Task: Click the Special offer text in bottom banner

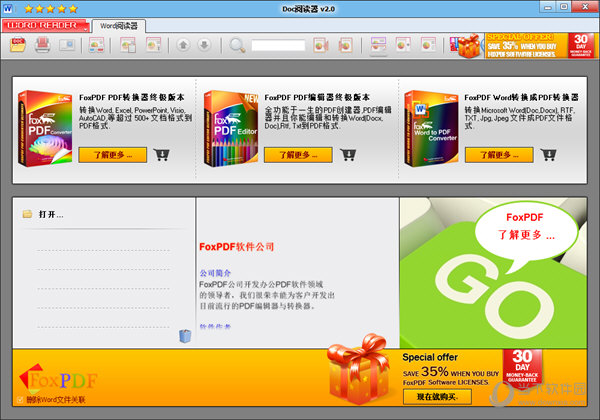Action: tap(430, 357)
